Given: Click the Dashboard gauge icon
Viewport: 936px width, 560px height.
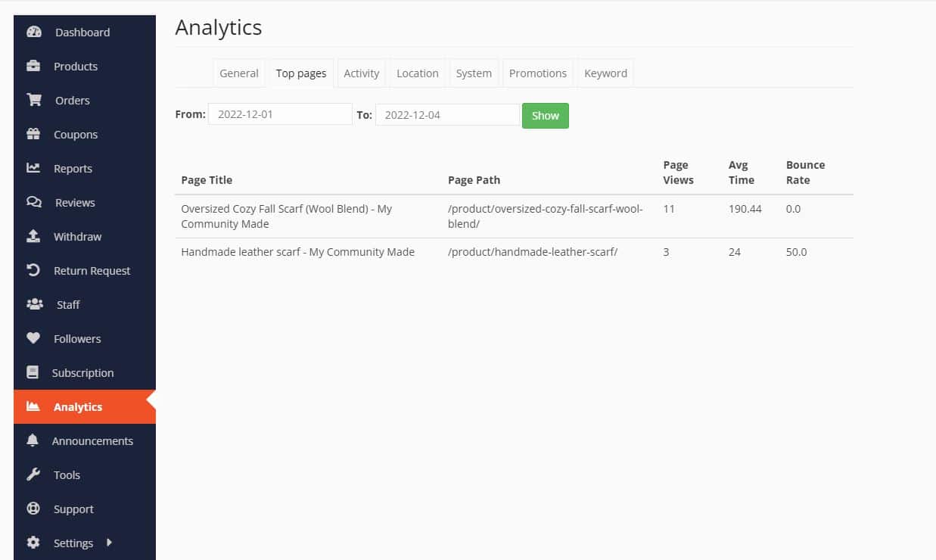Looking at the screenshot, I should click(x=34, y=32).
